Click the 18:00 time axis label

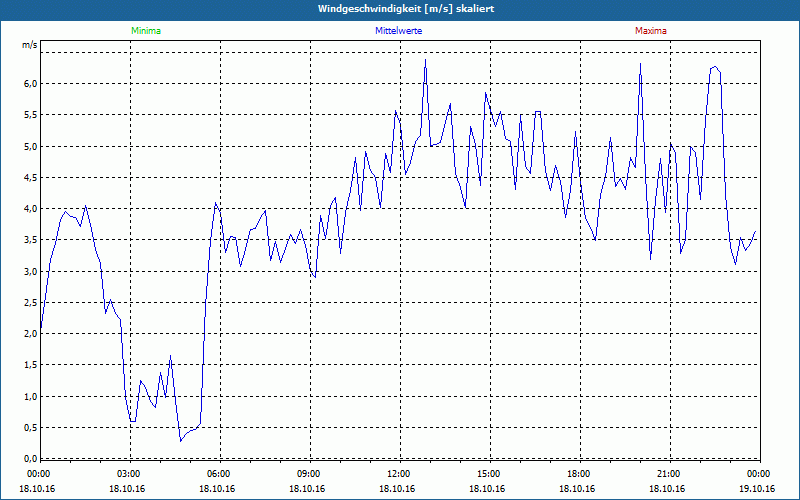(x=578, y=474)
